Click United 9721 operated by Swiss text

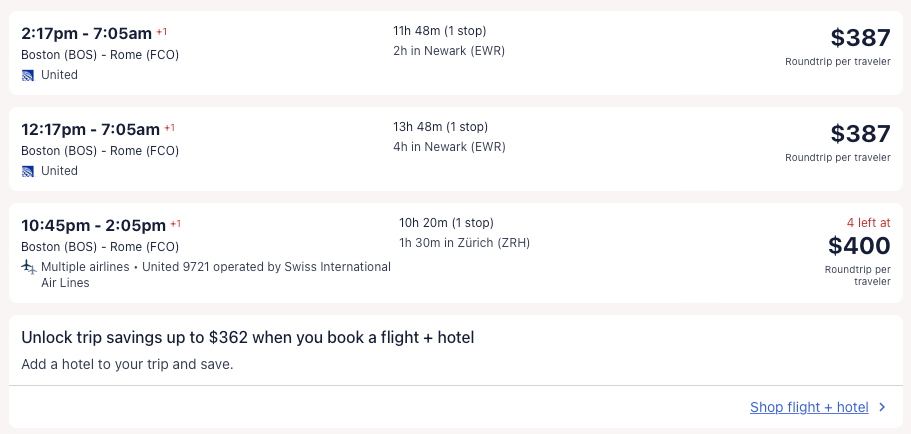pyautogui.click(x=268, y=267)
